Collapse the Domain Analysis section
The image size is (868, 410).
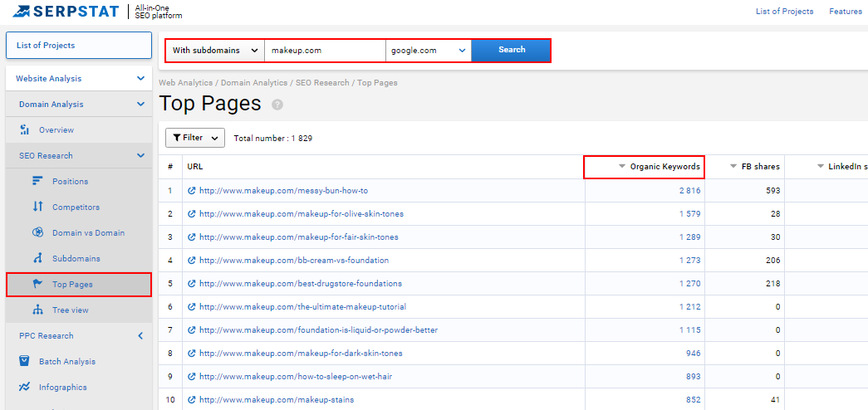140,104
